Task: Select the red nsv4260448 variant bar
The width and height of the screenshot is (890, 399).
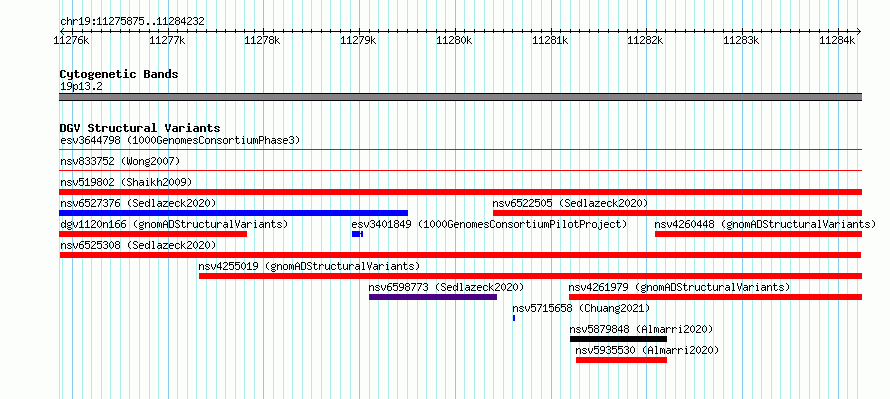Action: tap(758, 234)
